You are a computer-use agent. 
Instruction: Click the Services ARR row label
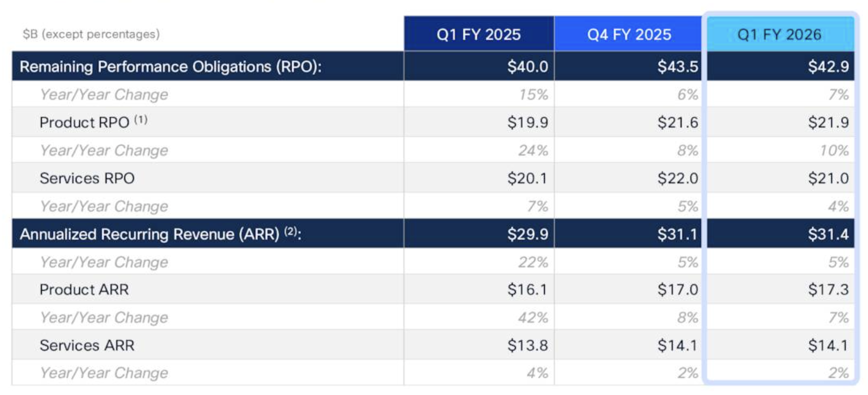[87, 346]
